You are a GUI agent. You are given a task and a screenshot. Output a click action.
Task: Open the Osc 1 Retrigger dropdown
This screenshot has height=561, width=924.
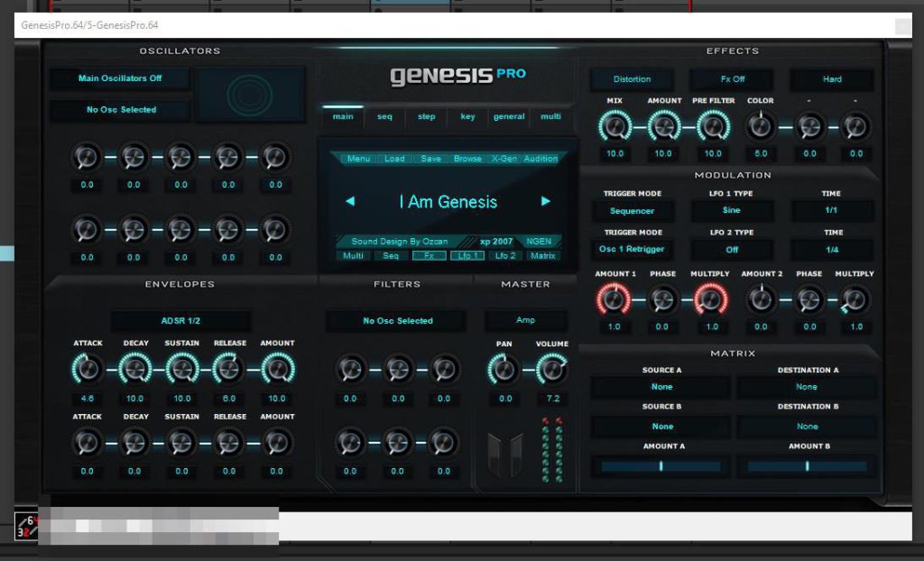pyautogui.click(x=633, y=249)
